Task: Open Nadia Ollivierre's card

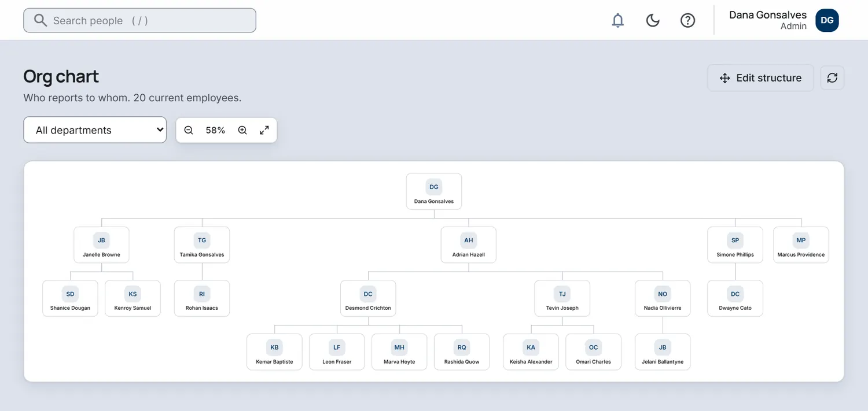Action: tap(663, 298)
